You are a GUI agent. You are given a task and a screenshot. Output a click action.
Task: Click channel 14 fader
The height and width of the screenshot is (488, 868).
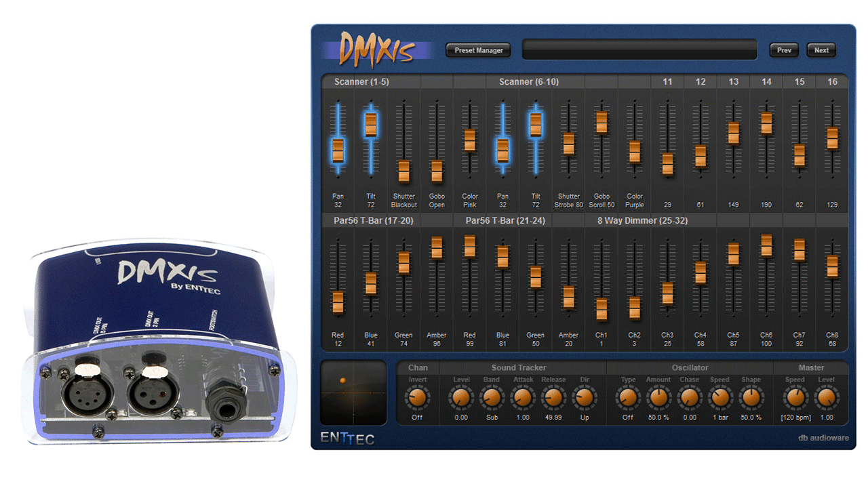766,123
